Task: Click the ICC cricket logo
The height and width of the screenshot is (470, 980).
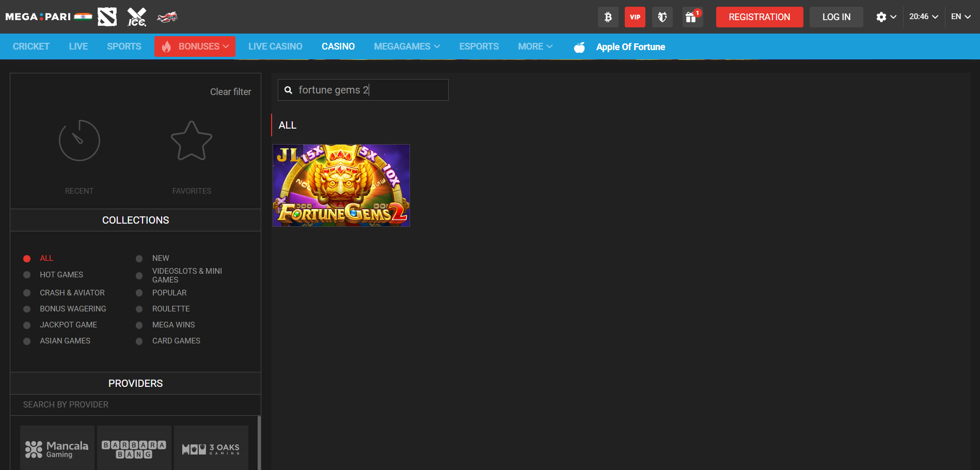Action: coord(137,17)
